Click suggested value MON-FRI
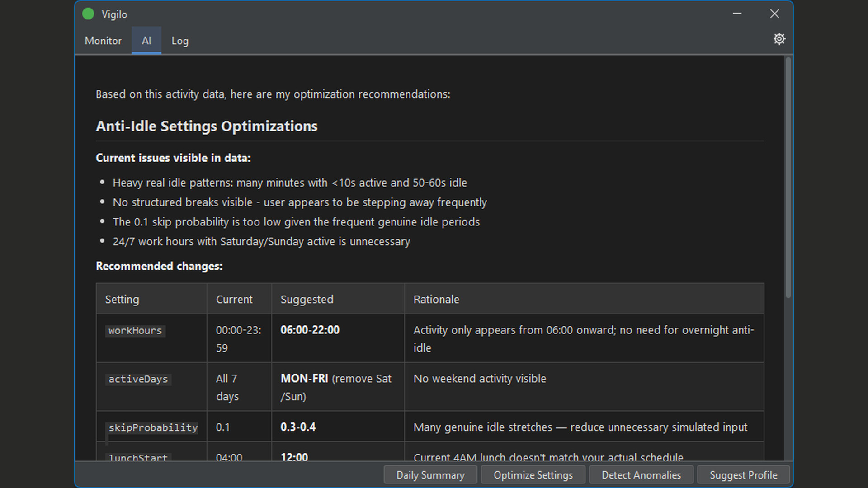Screen dimensions: 868x488 coord(304,379)
